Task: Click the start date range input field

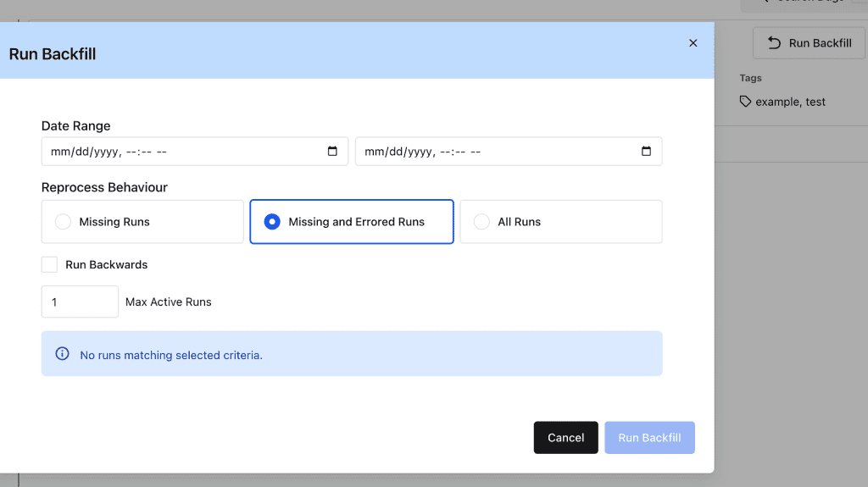Action: [x=178, y=152]
